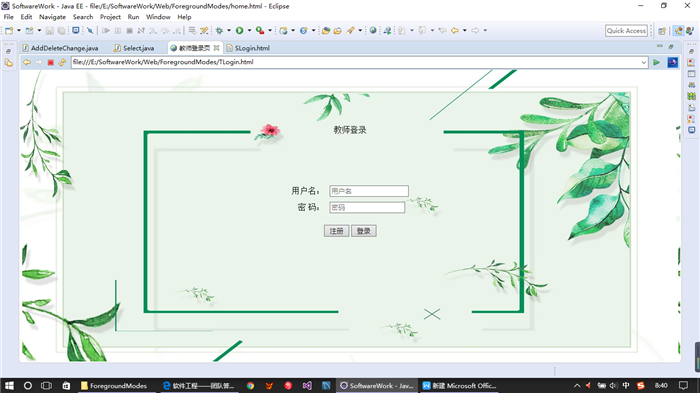The image size is (700, 393).
Task: Click the browser Back arrow button
Action: (x=27, y=62)
